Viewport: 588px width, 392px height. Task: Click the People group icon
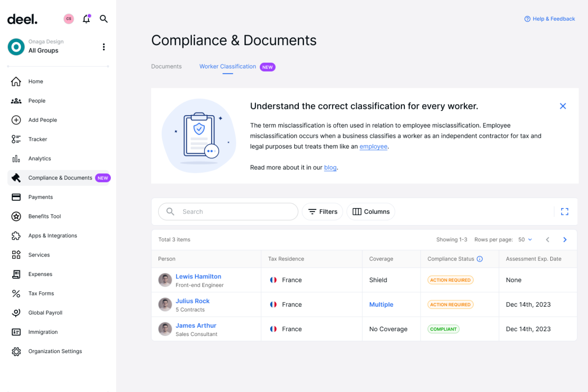[x=16, y=101]
